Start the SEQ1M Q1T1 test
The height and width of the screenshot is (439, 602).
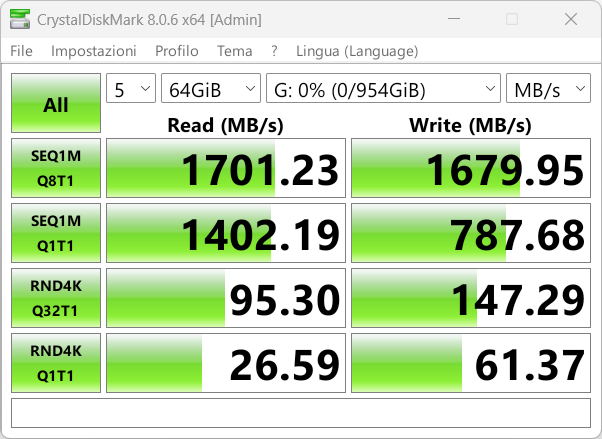coord(56,233)
